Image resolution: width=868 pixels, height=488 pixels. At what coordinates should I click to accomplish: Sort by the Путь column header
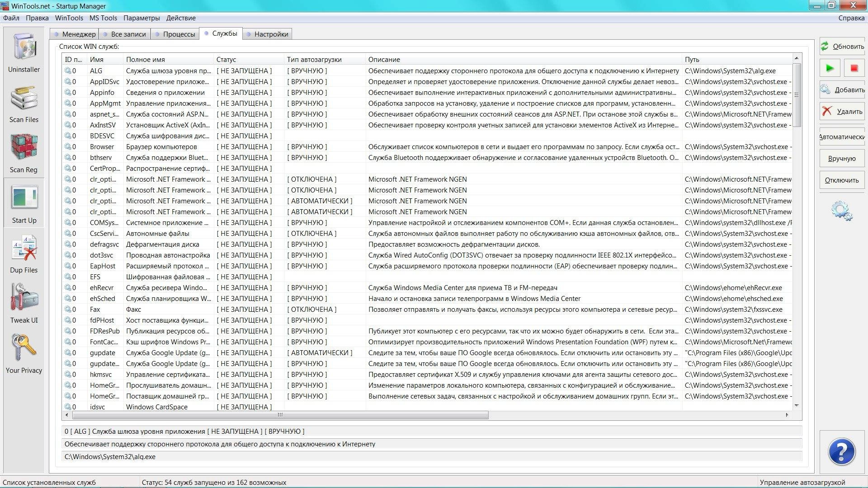click(x=737, y=60)
